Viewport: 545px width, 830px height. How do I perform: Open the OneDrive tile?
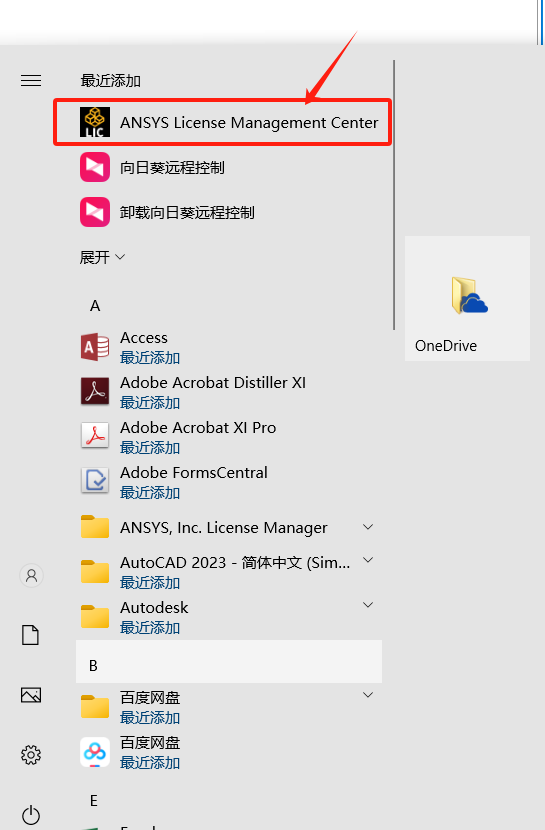(x=467, y=299)
